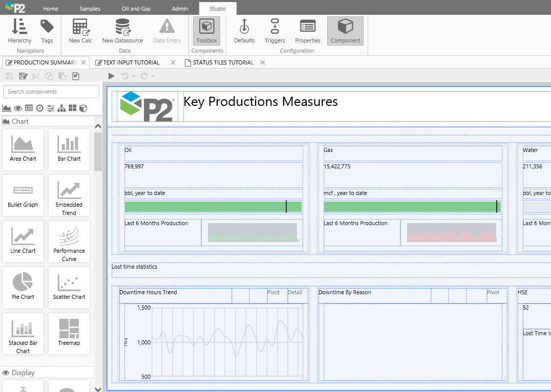This screenshot has width=551, height=392.
Task: Open the Hierarchy navigator
Action: 19,31
